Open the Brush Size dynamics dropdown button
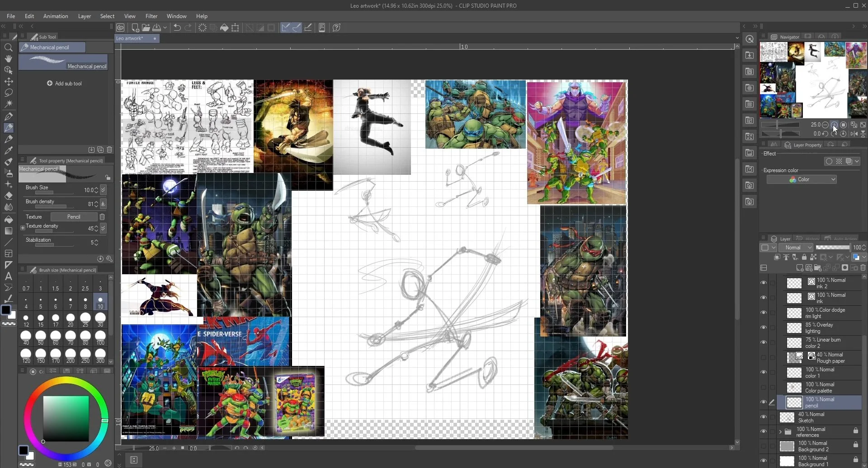 [103, 190]
